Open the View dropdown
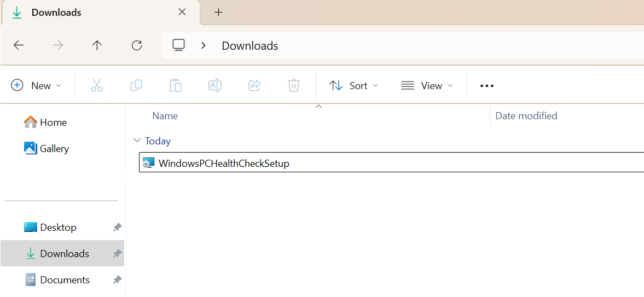The height and width of the screenshot is (297, 644). (427, 85)
